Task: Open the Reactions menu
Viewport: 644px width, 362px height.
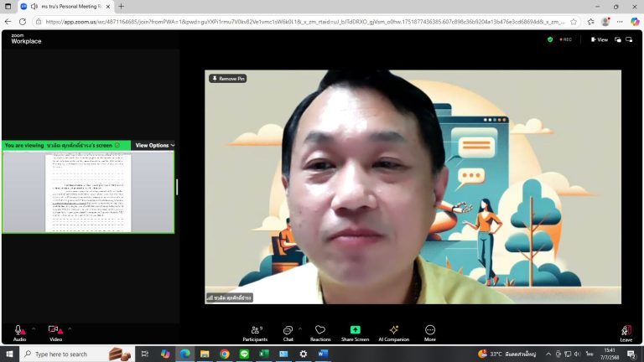Action: (320, 334)
